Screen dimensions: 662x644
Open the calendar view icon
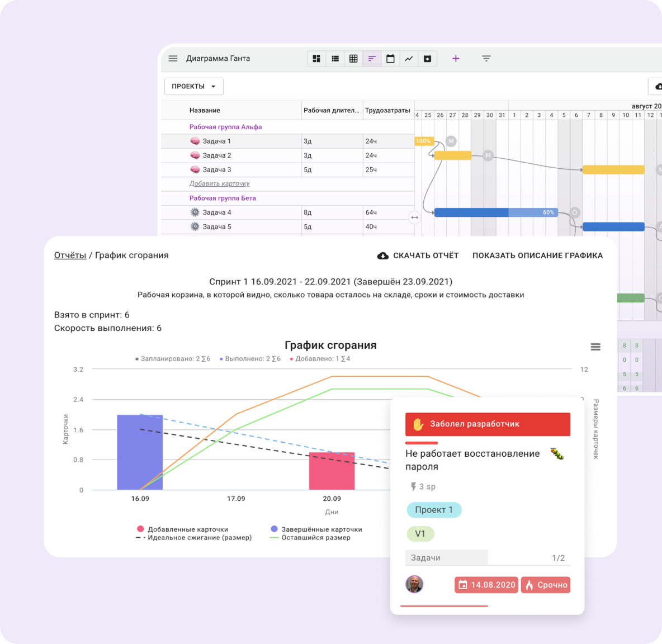point(390,59)
